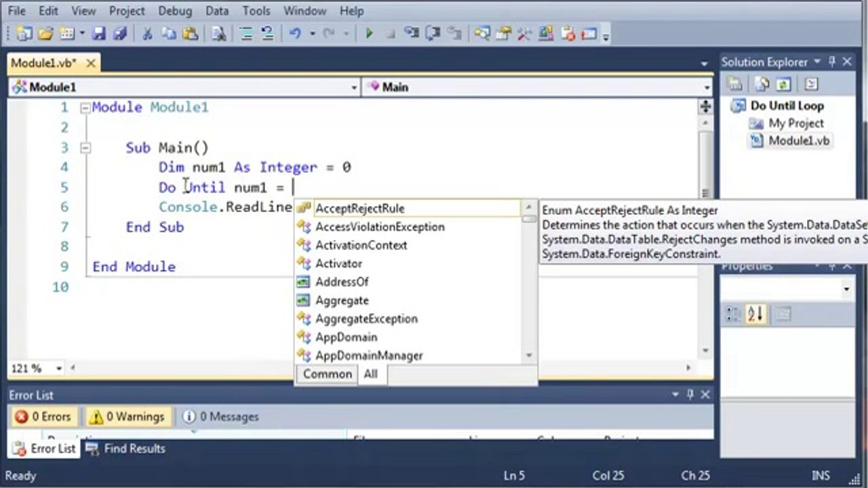This screenshot has height=488, width=868.
Task: Click the Object Browser toolbar icon
Action: 546,33
